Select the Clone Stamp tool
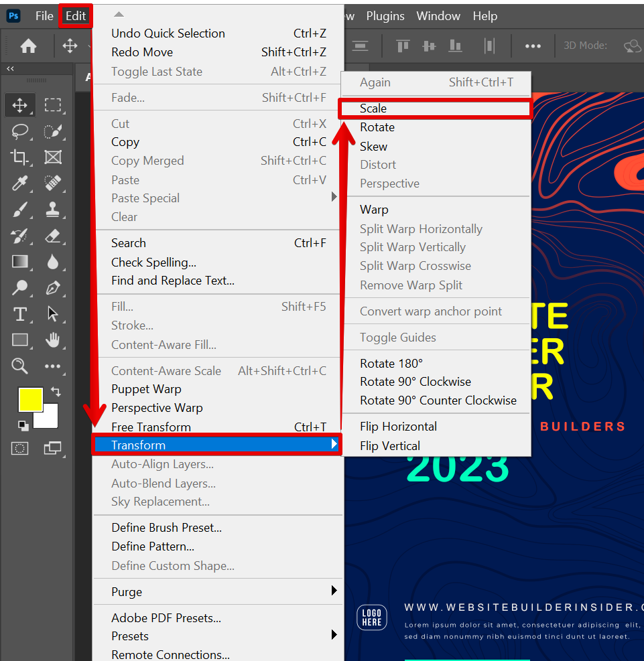Viewport: 644px width, 661px height. [52, 210]
